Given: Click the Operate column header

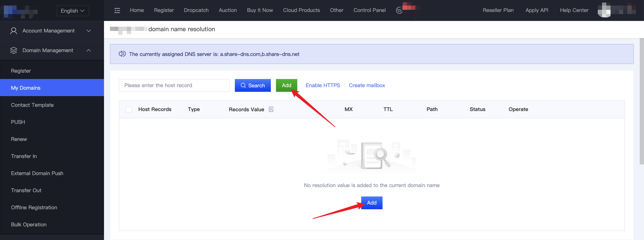Looking at the screenshot, I should point(518,109).
